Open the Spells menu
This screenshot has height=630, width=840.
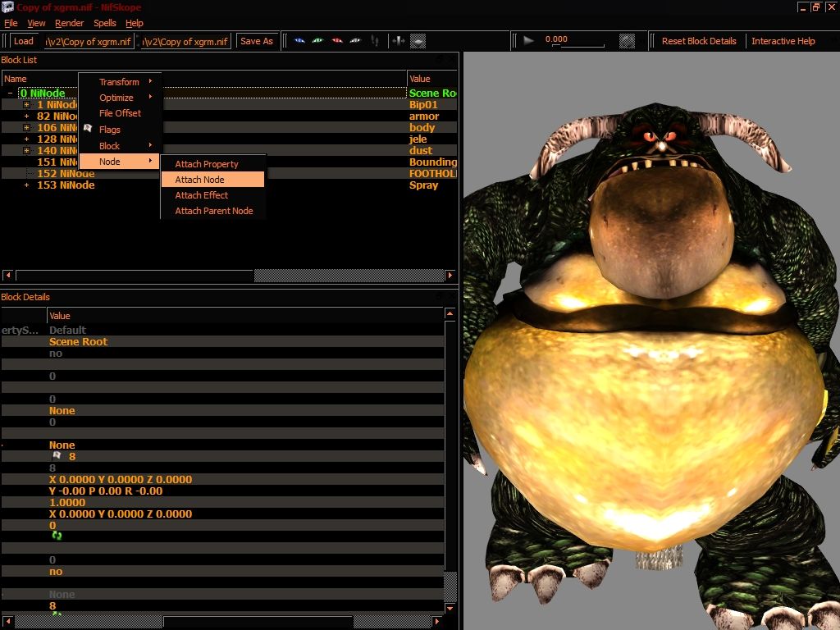coord(105,23)
